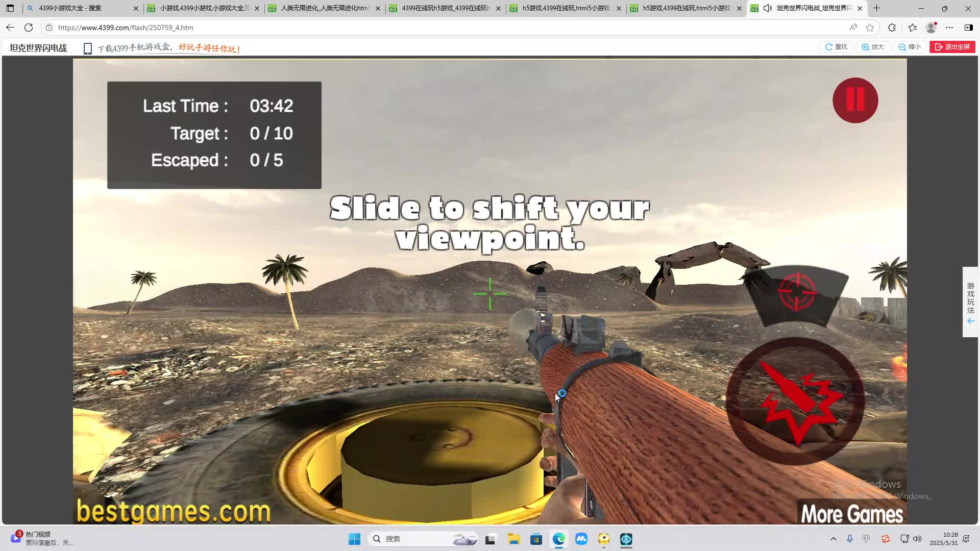Switch to the 人类无限进化 tab
This screenshot has height=551, width=980.
point(324,8)
